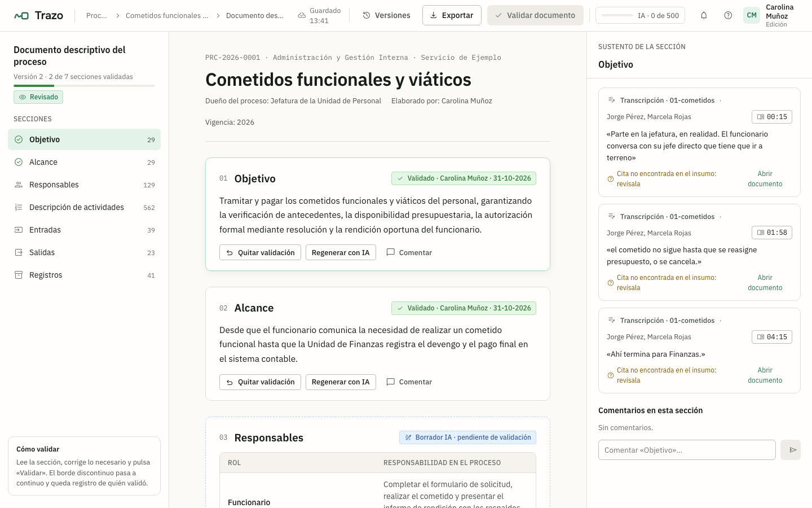Remove validation from the Alcance section
This screenshot has height=508, width=812.
click(260, 382)
